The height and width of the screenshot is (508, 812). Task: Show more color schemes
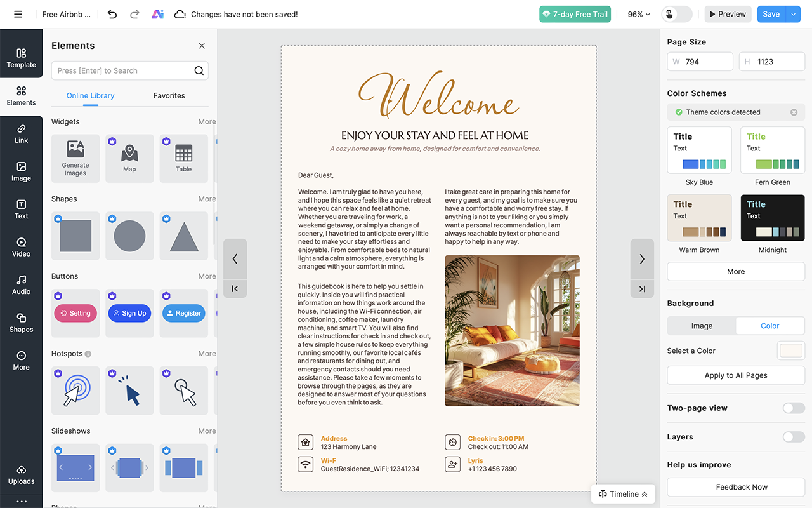(x=736, y=272)
